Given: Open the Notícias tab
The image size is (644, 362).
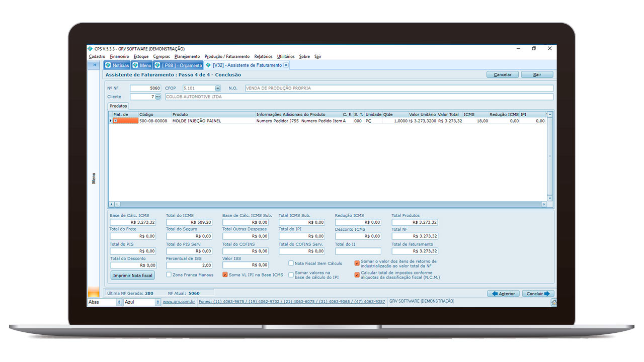Looking at the screenshot, I should click(117, 65).
